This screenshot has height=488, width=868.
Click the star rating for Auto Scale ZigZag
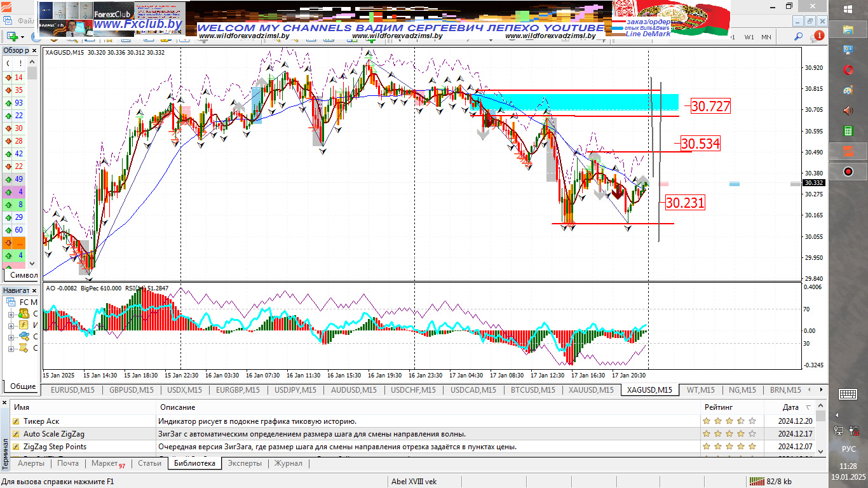click(729, 434)
